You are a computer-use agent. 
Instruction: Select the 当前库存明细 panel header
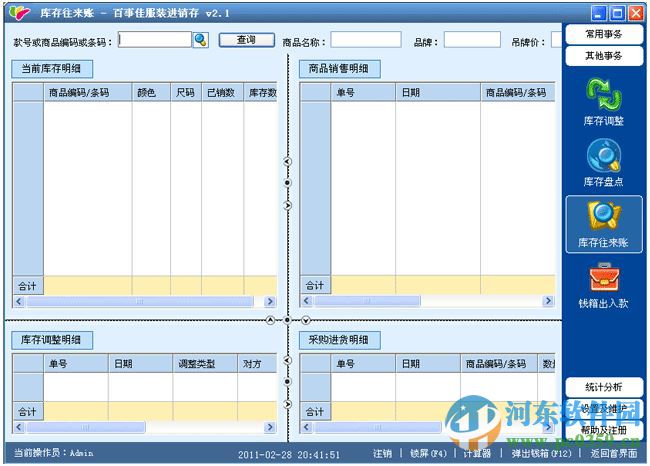tap(52, 69)
